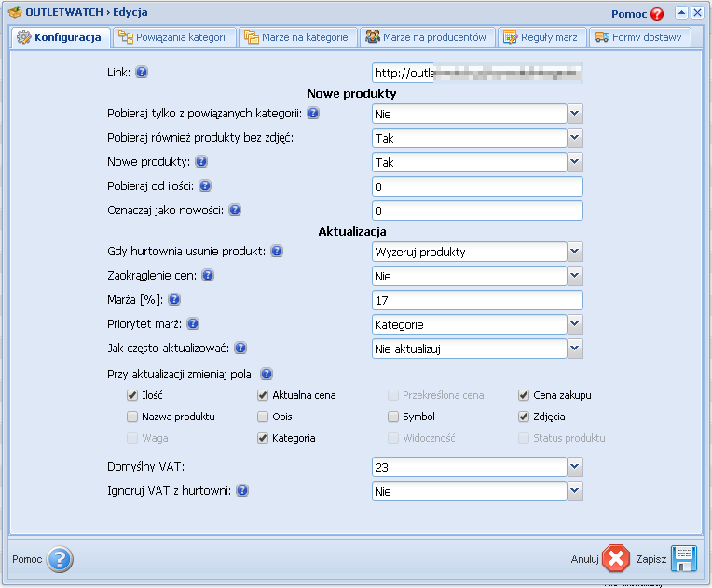The height and width of the screenshot is (588, 712).
Task: Click help icon beside Gdy hurtownia usunie produkt
Action: pyautogui.click(x=277, y=251)
